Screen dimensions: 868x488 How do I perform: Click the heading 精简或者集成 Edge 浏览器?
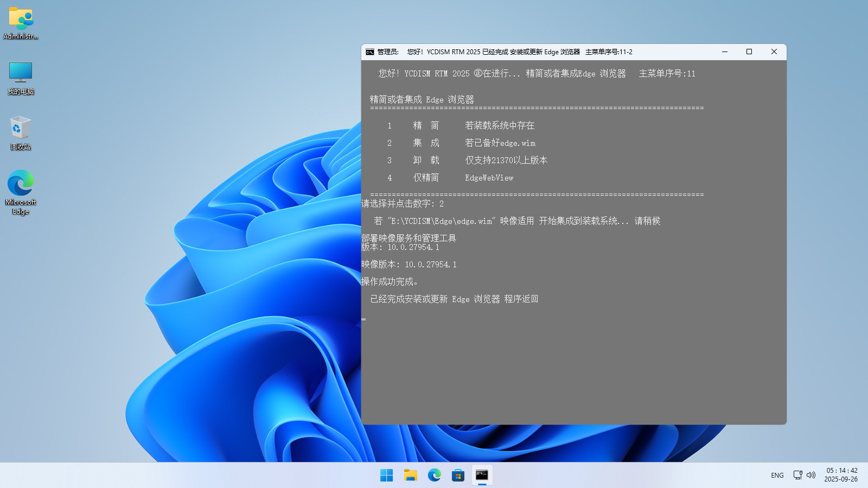click(422, 100)
